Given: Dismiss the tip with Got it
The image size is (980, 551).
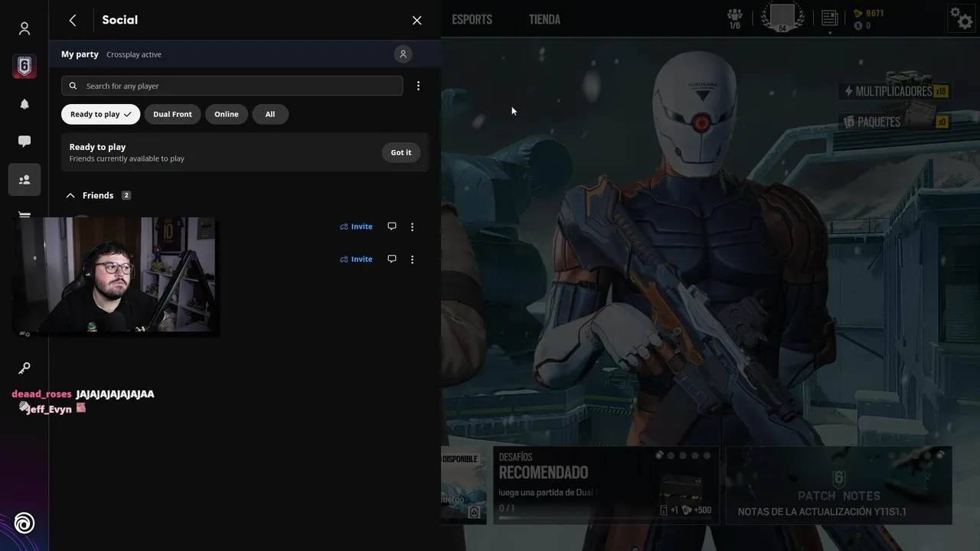Looking at the screenshot, I should 401,152.
